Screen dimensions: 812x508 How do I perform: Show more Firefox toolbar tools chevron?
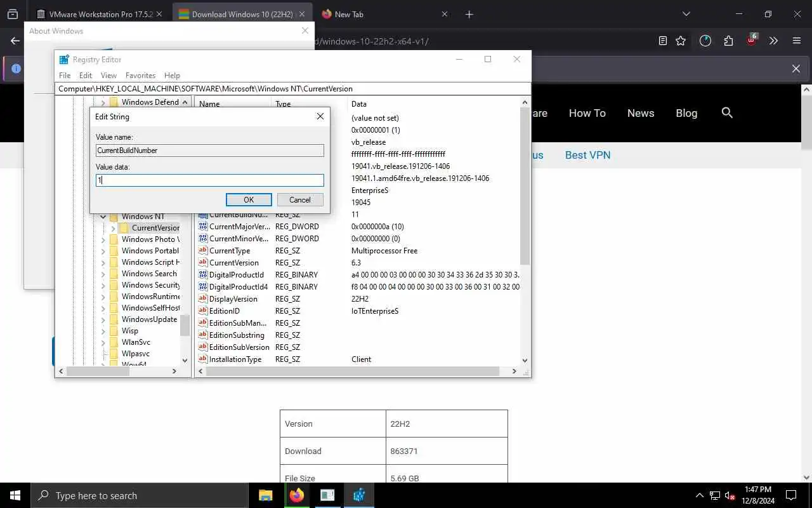[773, 41]
